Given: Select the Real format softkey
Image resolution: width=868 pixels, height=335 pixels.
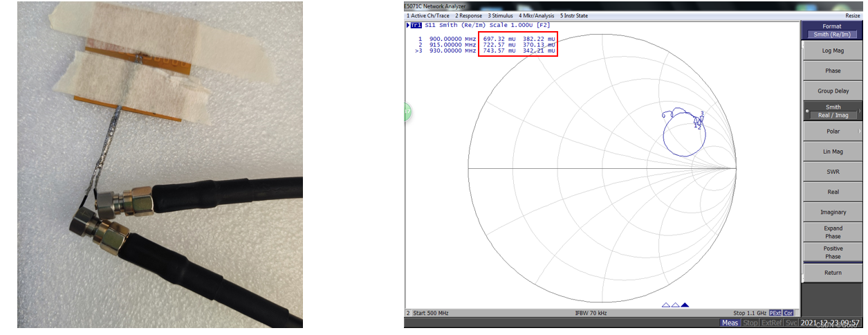Looking at the screenshot, I should (833, 192).
